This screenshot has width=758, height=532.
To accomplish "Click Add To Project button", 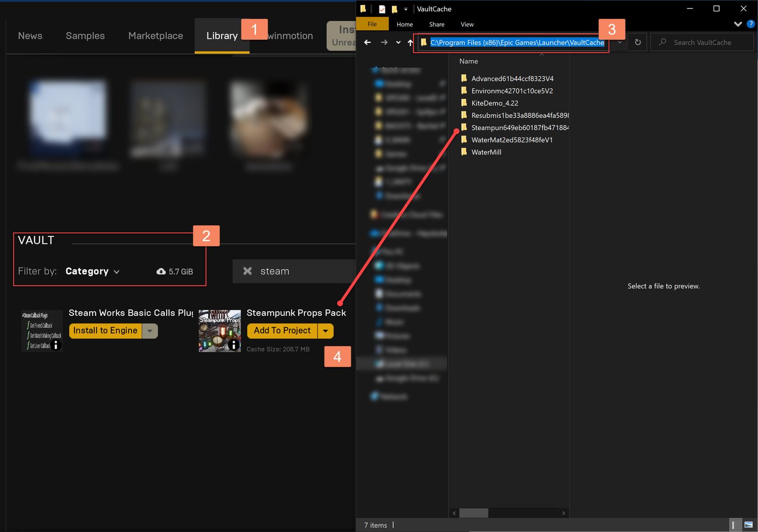I will coord(282,331).
